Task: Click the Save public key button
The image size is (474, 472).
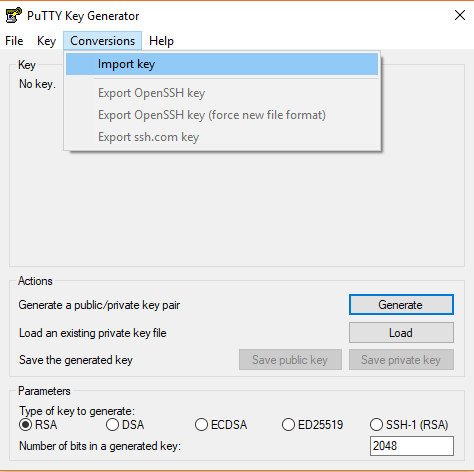Action: (290, 360)
